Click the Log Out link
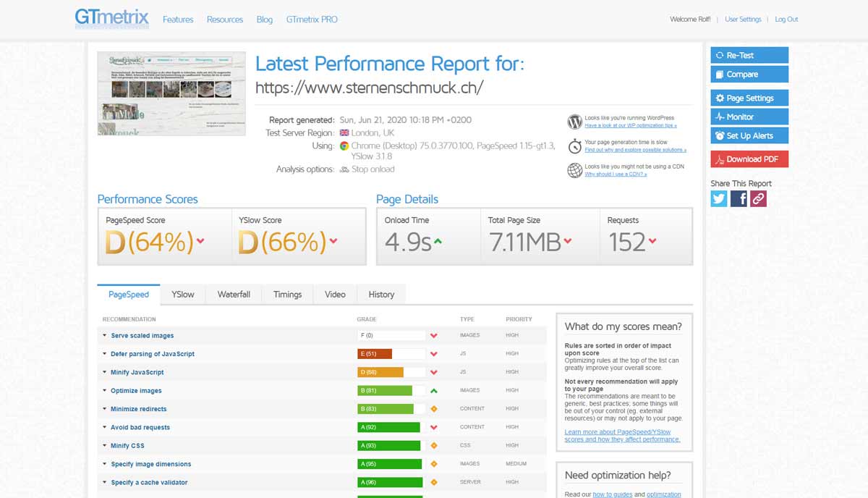Image resolution: width=868 pixels, height=498 pixels. tap(786, 20)
